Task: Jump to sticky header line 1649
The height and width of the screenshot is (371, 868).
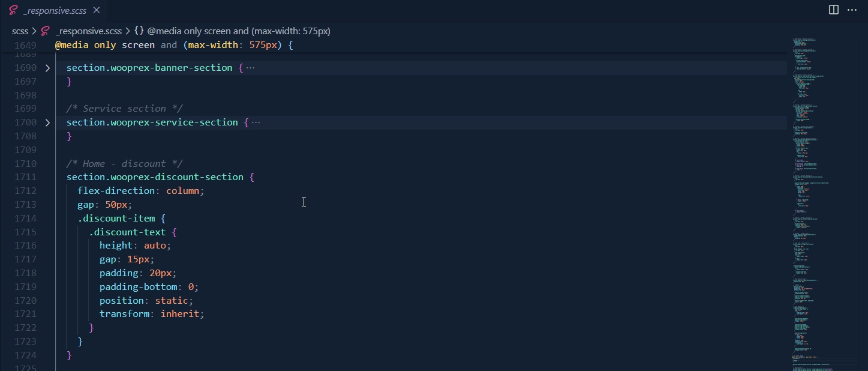Action: pos(173,45)
